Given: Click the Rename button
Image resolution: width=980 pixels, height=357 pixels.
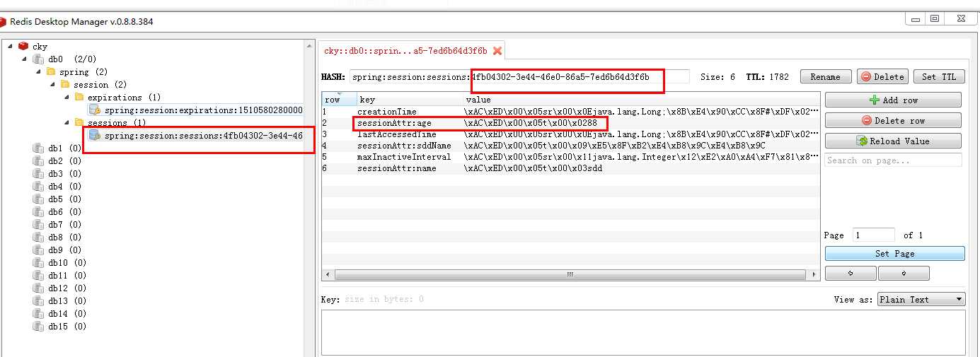Looking at the screenshot, I should [x=826, y=77].
